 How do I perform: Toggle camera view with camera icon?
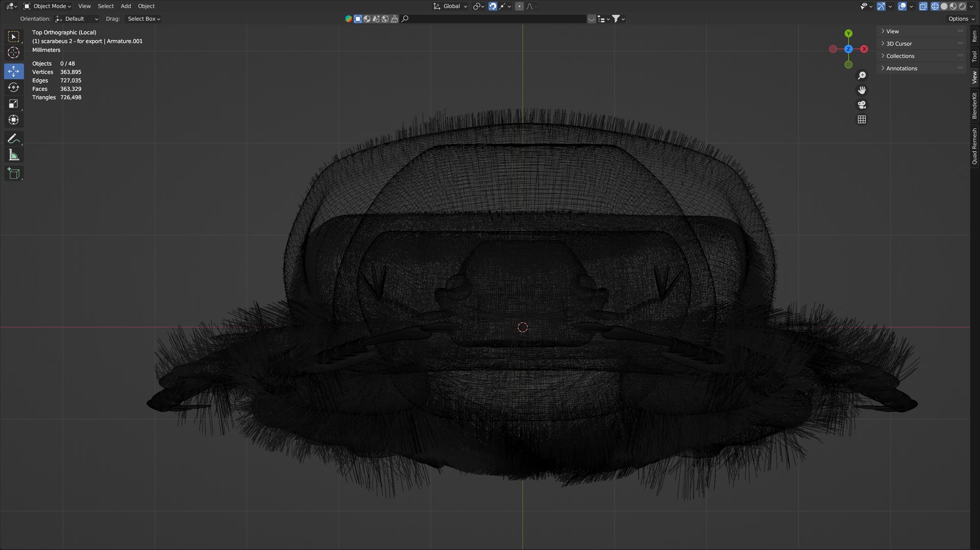862,105
